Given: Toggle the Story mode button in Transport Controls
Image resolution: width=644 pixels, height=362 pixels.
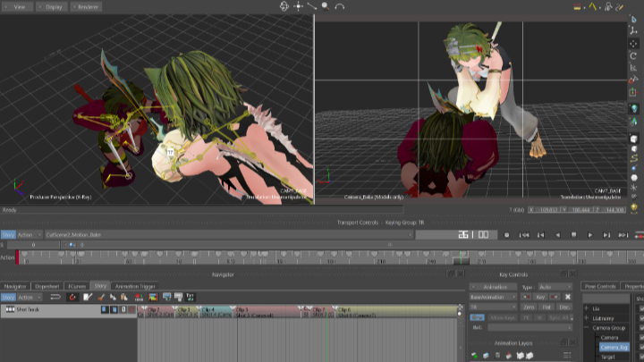Looking at the screenshot, I should point(8,235).
